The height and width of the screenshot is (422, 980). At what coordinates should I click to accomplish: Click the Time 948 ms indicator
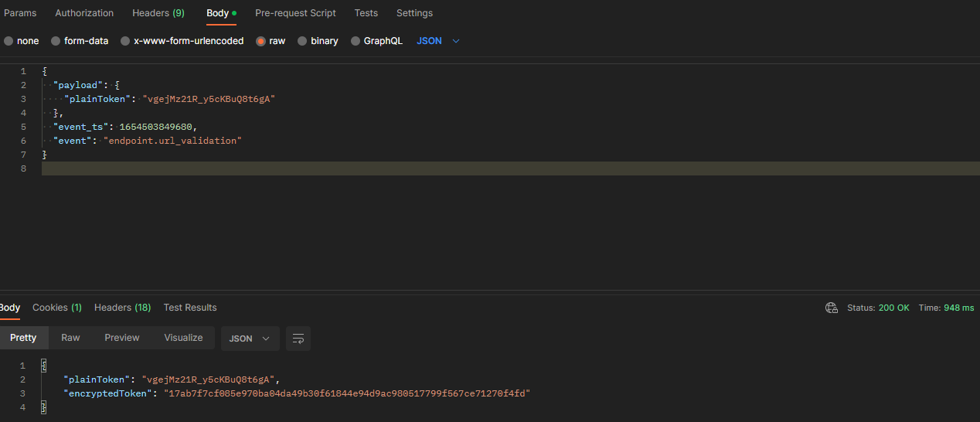coord(946,308)
